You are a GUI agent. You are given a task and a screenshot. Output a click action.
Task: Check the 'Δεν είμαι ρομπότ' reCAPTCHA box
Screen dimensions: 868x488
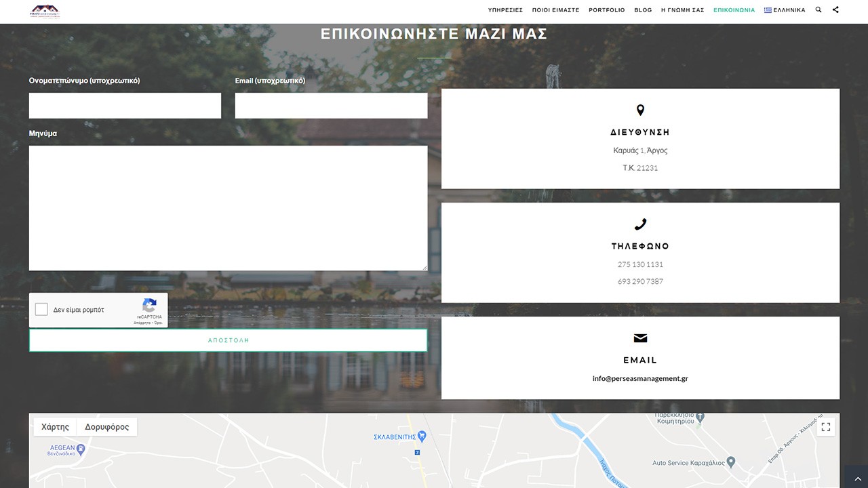point(41,310)
